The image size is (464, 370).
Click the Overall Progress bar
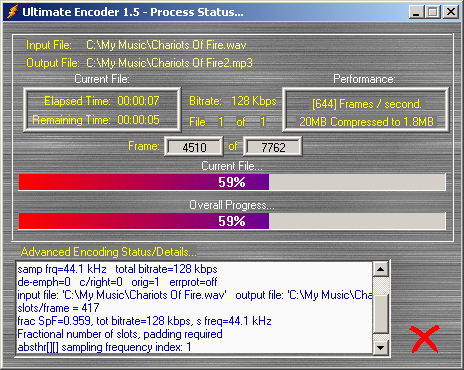click(x=232, y=221)
